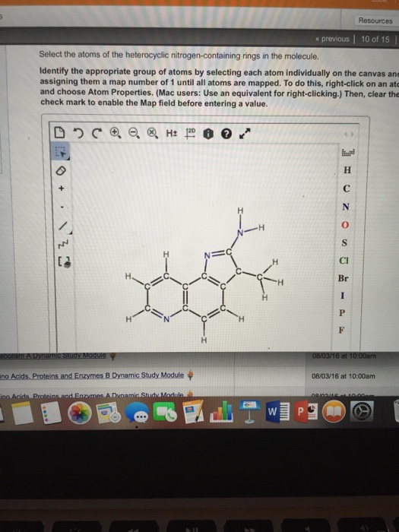Open FaceTime from the dock
399x532 pixels.
point(165,412)
